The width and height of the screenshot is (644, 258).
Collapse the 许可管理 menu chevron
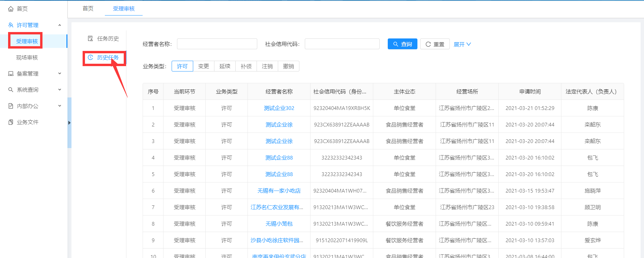pos(60,25)
